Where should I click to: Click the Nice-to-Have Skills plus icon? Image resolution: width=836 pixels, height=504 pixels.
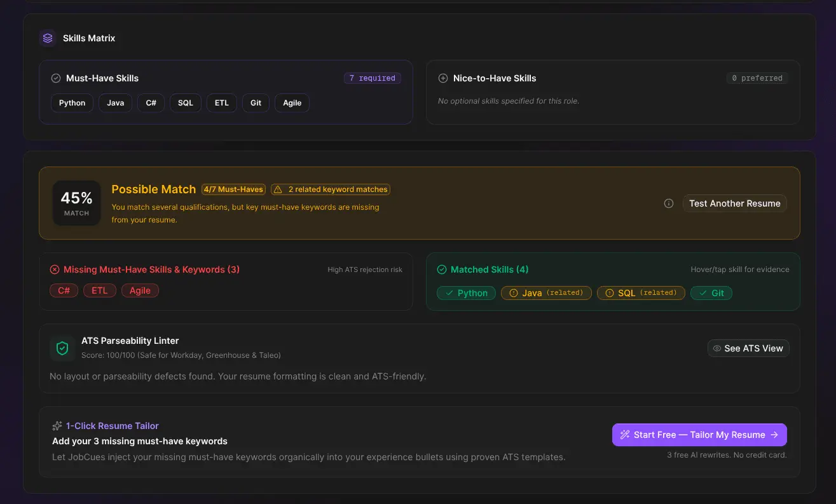click(443, 78)
